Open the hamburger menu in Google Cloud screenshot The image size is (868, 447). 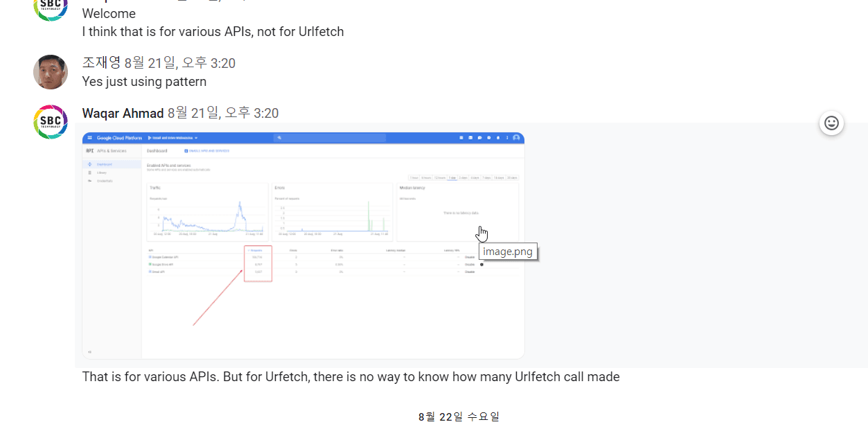point(90,138)
